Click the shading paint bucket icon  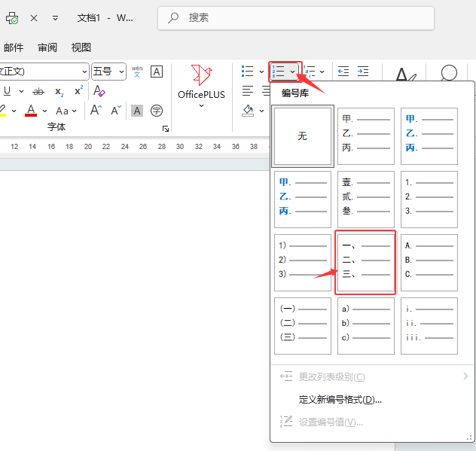[248, 111]
